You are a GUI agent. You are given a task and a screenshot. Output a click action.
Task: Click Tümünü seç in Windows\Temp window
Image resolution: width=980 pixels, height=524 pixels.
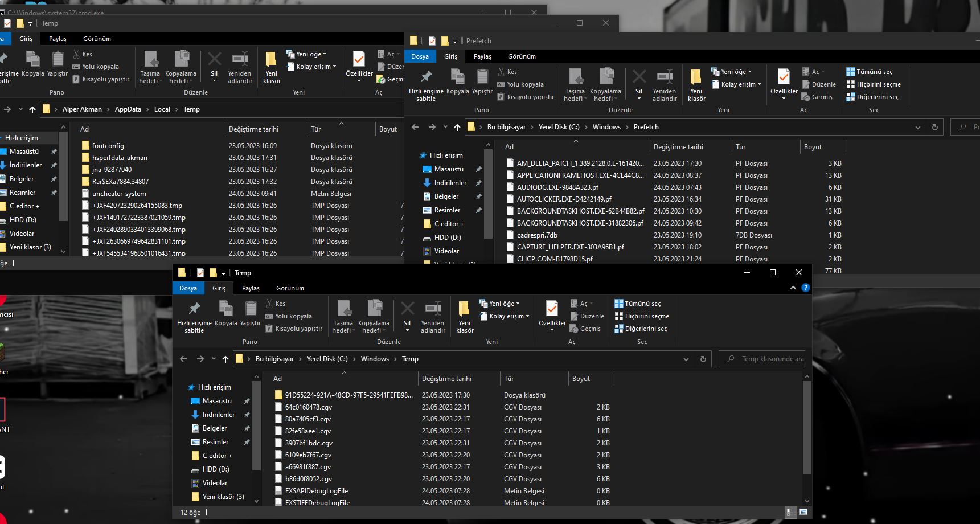click(638, 304)
